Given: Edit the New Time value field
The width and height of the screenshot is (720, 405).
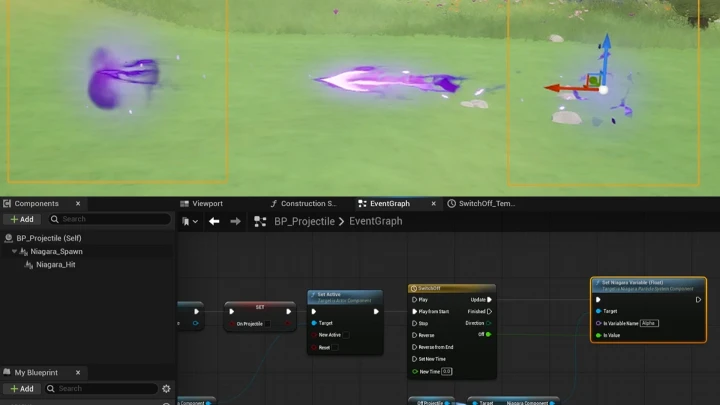Looking at the screenshot, I should [446, 371].
